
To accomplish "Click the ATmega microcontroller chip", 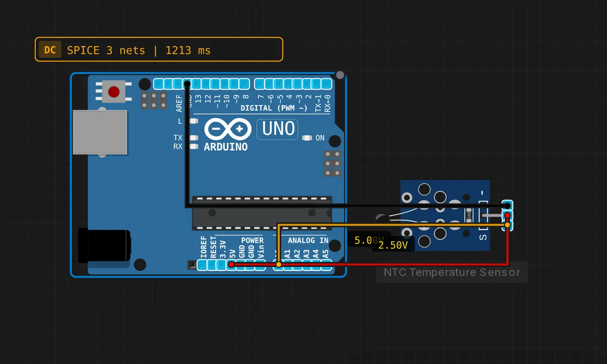I will point(262,212).
